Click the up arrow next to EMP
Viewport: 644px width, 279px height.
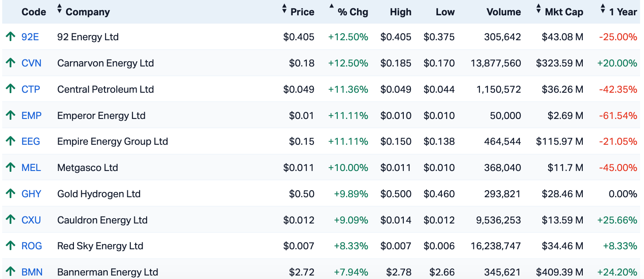click(10, 115)
